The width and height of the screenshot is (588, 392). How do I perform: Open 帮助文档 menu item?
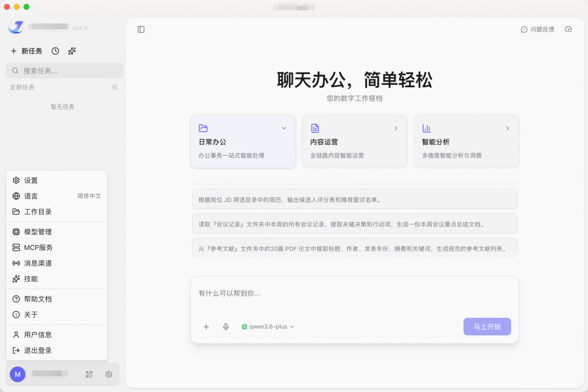coord(57,299)
